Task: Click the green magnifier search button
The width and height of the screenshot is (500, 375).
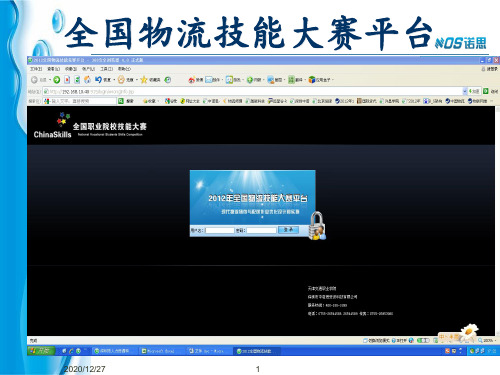Action: point(121,101)
